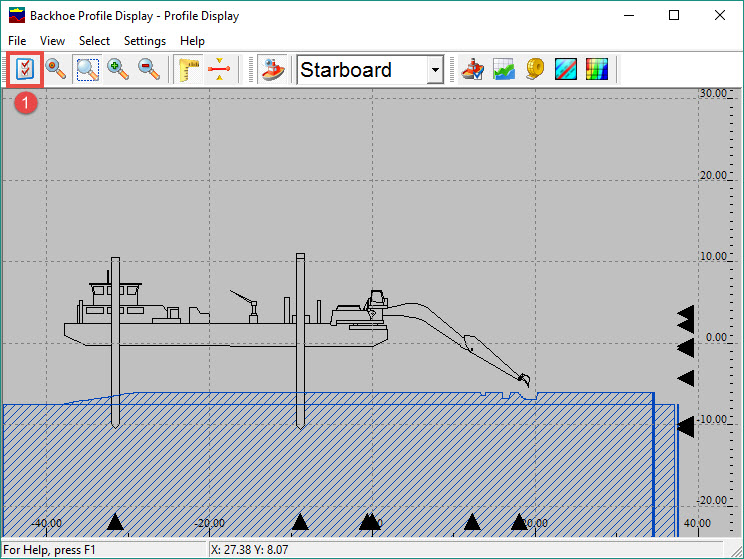Open the rainbow color grid icon

(x=597, y=70)
